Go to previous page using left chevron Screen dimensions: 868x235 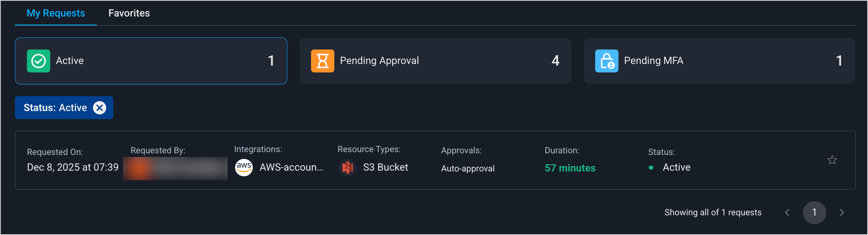pyautogui.click(x=787, y=212)
